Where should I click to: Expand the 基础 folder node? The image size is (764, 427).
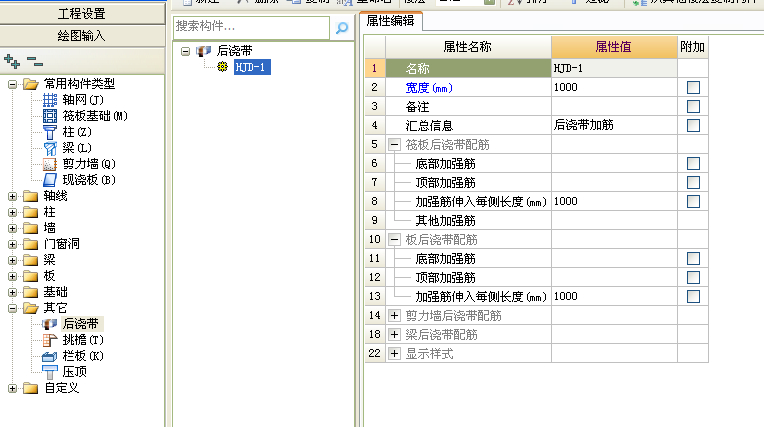[13, 292]
